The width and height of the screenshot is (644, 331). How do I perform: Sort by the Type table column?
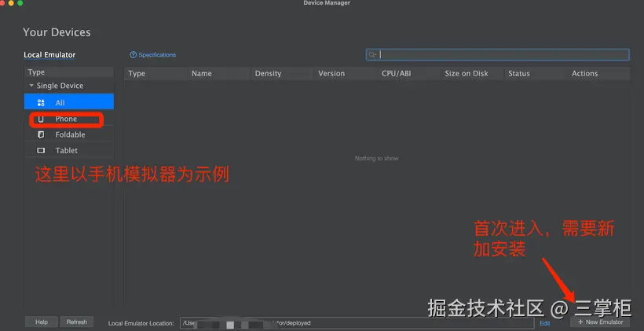pyautogui.click(x=156, y=73)
